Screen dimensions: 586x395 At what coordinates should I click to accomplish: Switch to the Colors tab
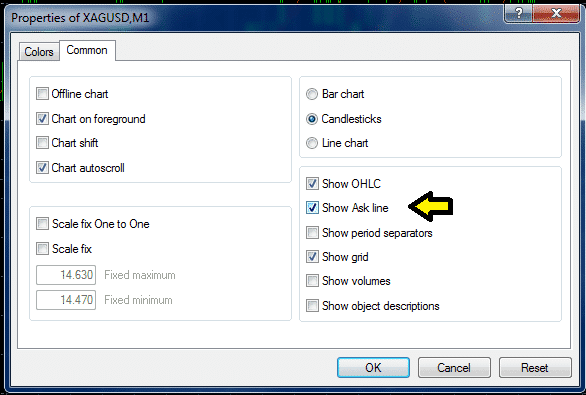[39, 52]
